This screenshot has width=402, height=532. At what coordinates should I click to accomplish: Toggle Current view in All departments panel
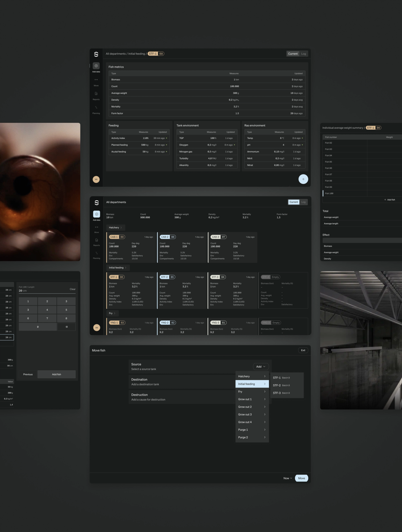click(x=293, y=202)
